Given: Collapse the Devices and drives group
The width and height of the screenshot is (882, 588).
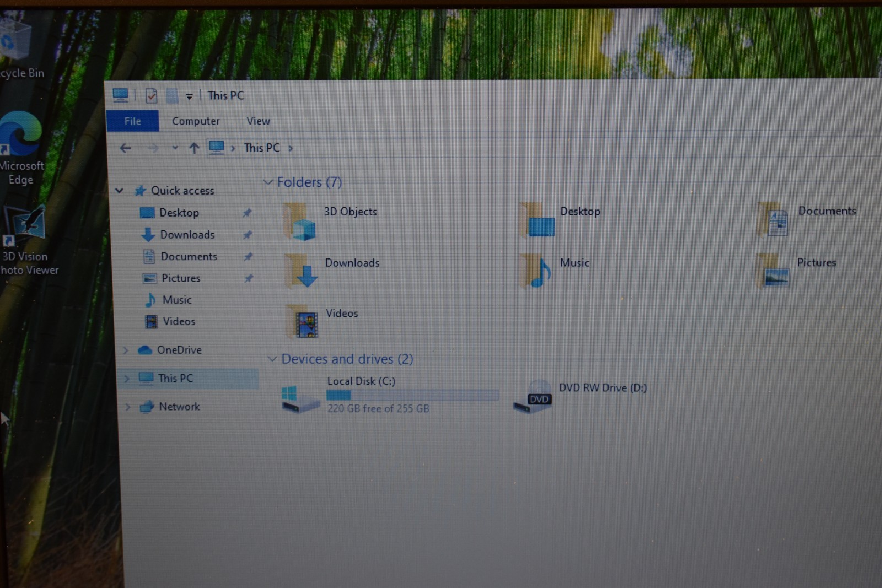Looking at the screenshot, I should click(272, 359).
